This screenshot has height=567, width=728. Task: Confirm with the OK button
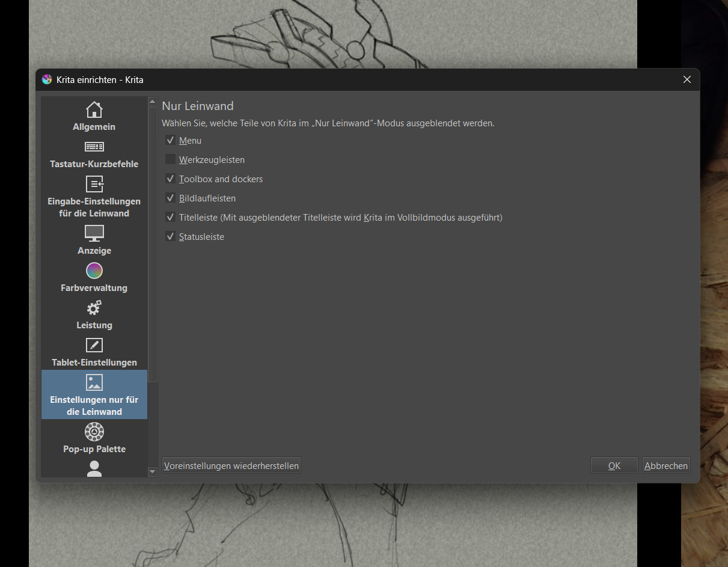pos(614,465)
